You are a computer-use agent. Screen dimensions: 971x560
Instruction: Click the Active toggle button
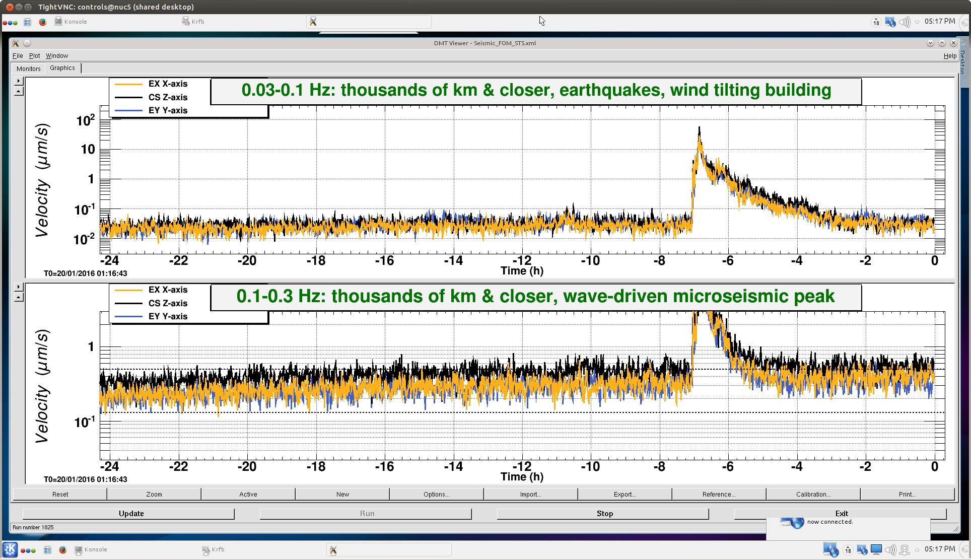[248, 494]
